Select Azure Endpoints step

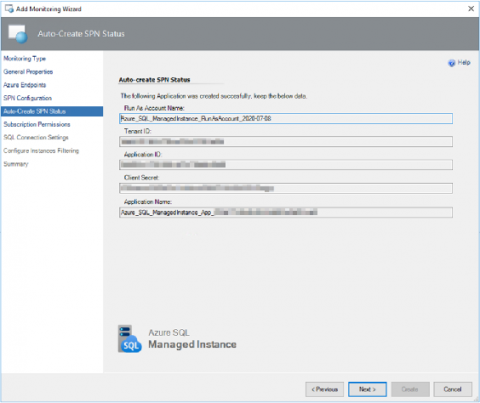click(x=25, y=85)
